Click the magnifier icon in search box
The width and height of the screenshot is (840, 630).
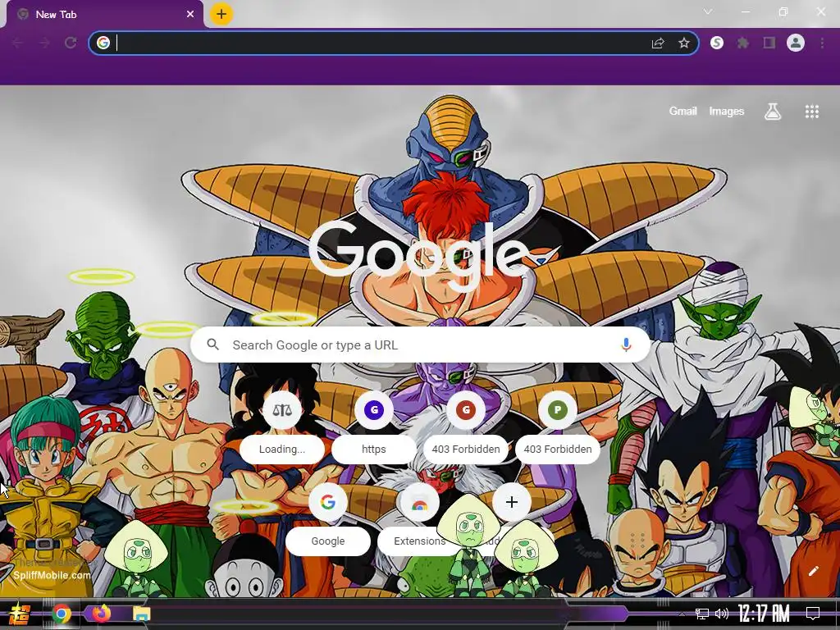[212, 345]
